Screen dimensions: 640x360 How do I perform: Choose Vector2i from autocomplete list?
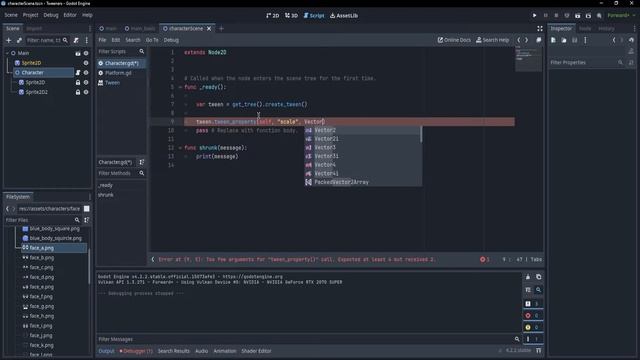pyautogui.click(x=363, y=139)
